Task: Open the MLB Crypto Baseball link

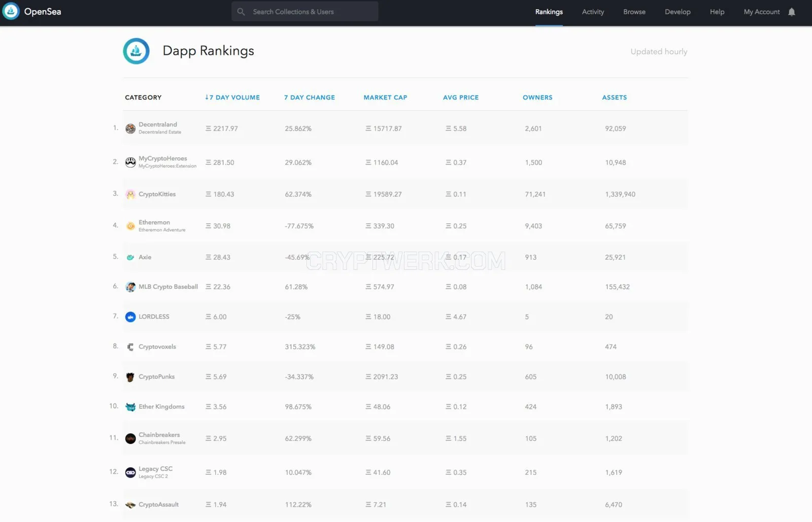Action: 168,287
